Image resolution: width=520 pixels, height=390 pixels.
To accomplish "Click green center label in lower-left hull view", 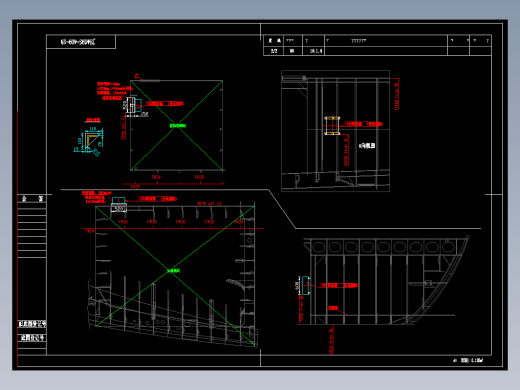I will pyautogui.click(x=173, y=271).
